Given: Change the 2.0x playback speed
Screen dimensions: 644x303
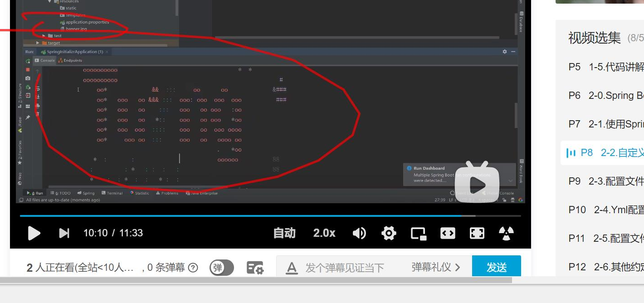Looking at the screenshot, I should pos(324,233).
